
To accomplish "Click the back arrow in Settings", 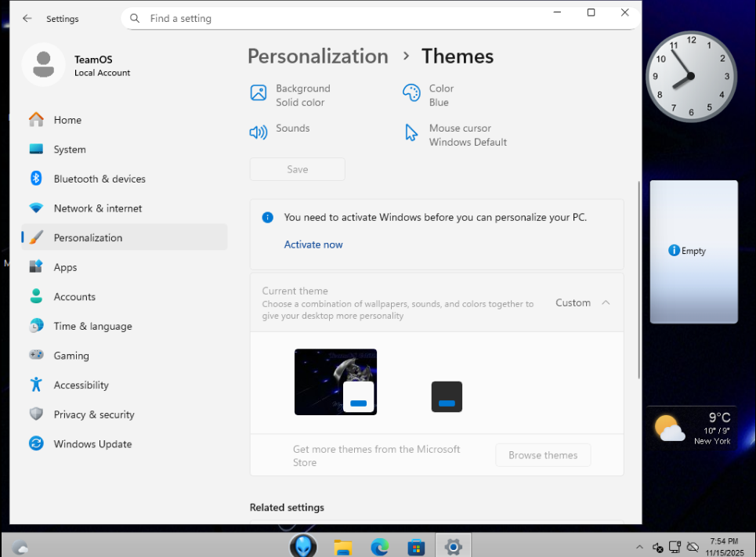I will click(x=27, y=18).
